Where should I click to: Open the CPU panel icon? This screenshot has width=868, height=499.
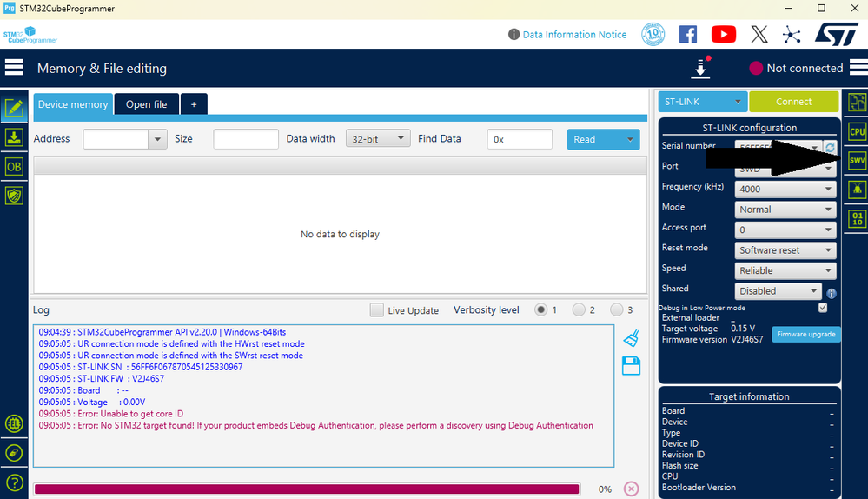click(857, 132)
